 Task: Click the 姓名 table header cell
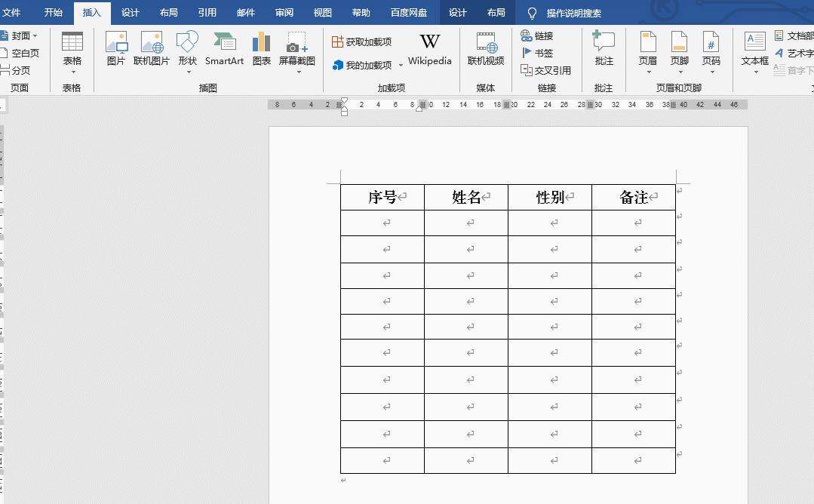coord(466,198)
